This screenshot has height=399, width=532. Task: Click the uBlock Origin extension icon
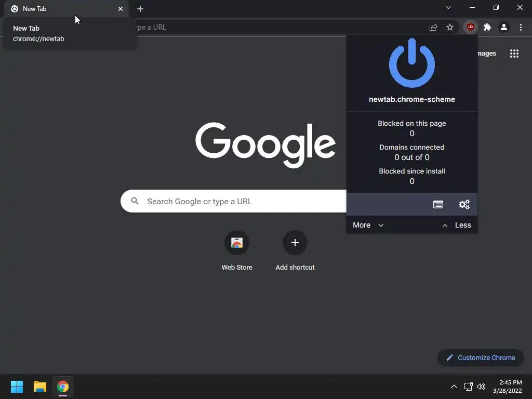pos(470,27)
